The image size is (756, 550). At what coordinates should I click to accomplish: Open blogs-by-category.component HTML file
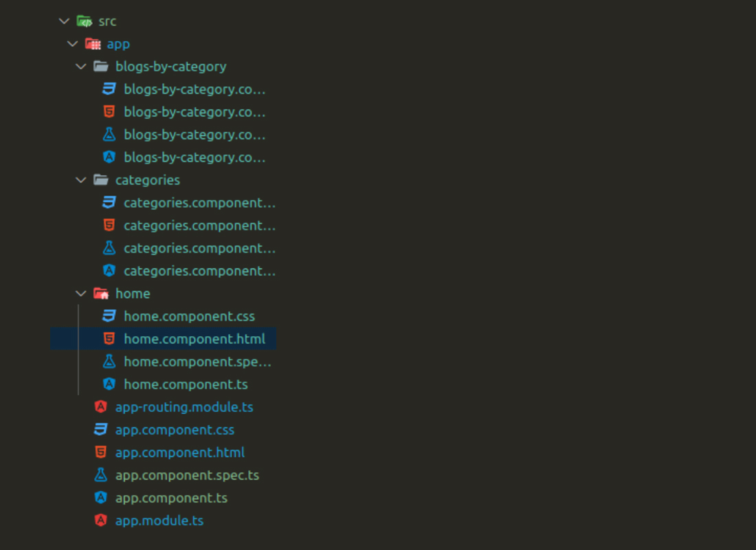(x=194, y=111)
